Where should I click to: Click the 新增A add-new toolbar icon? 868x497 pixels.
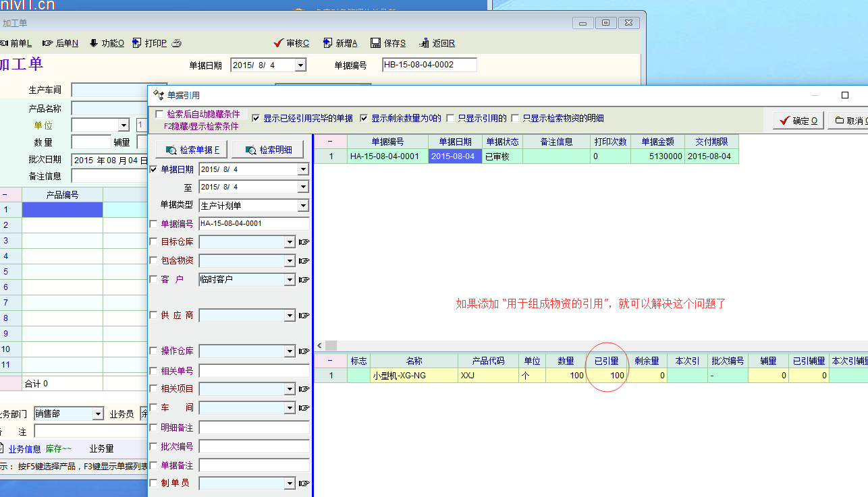coord(327,43)
